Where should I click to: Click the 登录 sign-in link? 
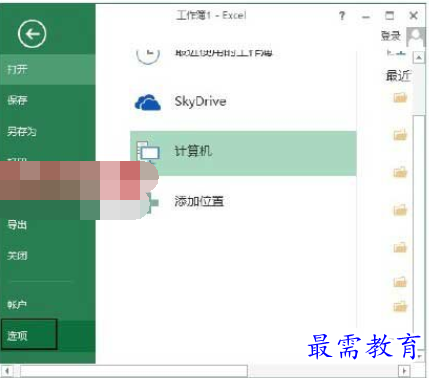(x=391, y=36)
